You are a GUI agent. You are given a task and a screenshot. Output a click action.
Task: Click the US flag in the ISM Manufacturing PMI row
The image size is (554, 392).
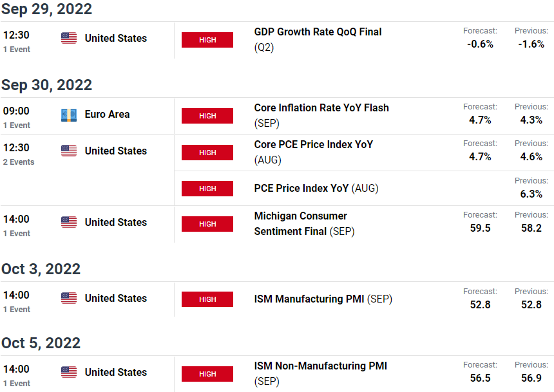pyautogui.click(x=69, y=298)
